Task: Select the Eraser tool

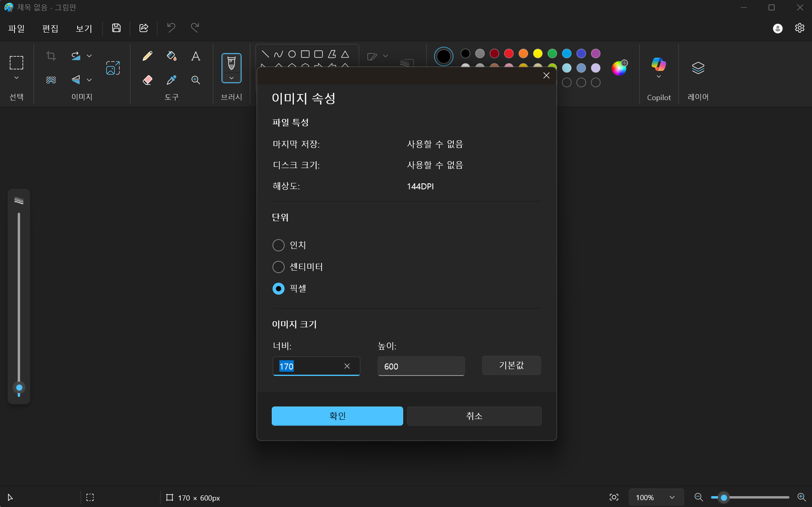Action: (x=148, y=80)
